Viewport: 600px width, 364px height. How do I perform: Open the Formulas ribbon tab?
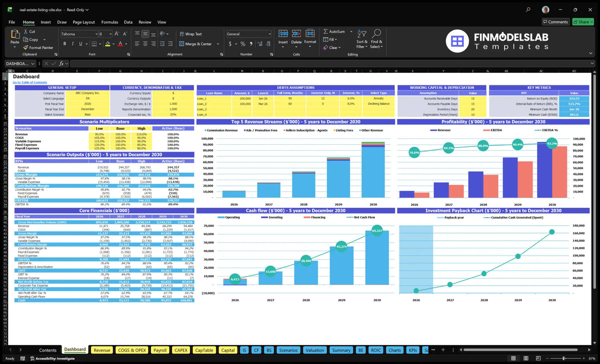point(109,22)
